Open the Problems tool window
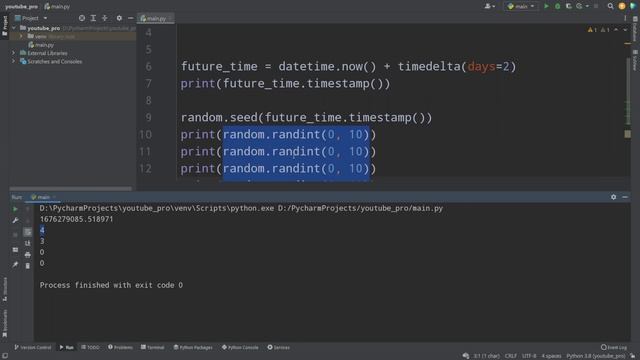Viewport: 640px width, 360px height. click(x=120, y=347)
